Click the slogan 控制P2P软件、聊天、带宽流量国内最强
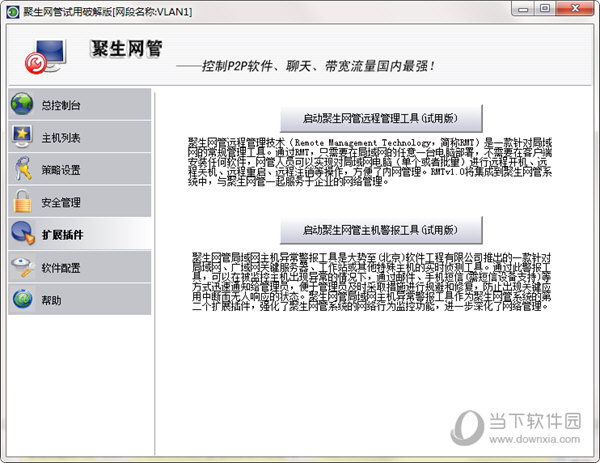Viewport: 600px width, 463px height. (318, 66)
